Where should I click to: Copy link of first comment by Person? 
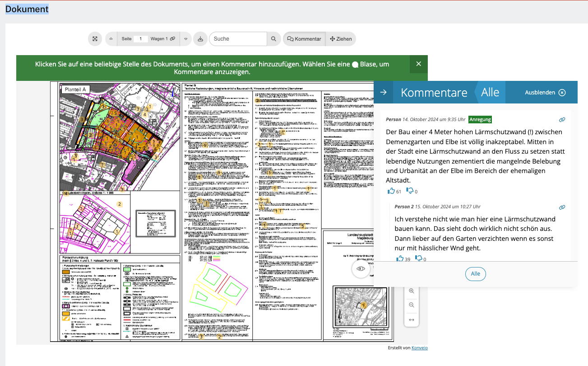[x=562, y=120]
